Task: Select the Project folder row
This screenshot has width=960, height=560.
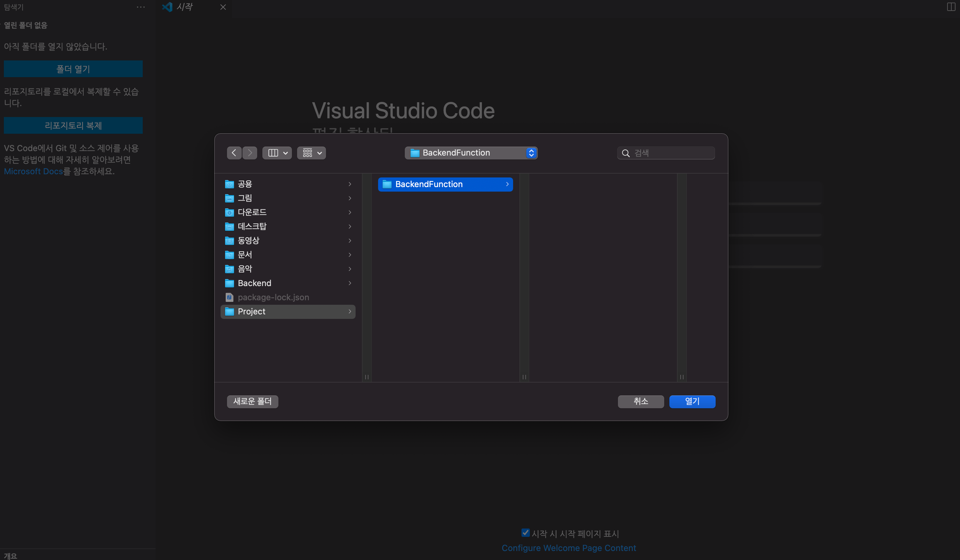Action: [x=288, y=312]
